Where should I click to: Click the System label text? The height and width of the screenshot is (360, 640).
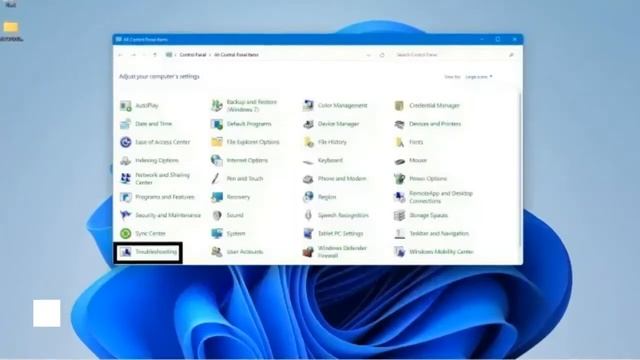[236, 233]
